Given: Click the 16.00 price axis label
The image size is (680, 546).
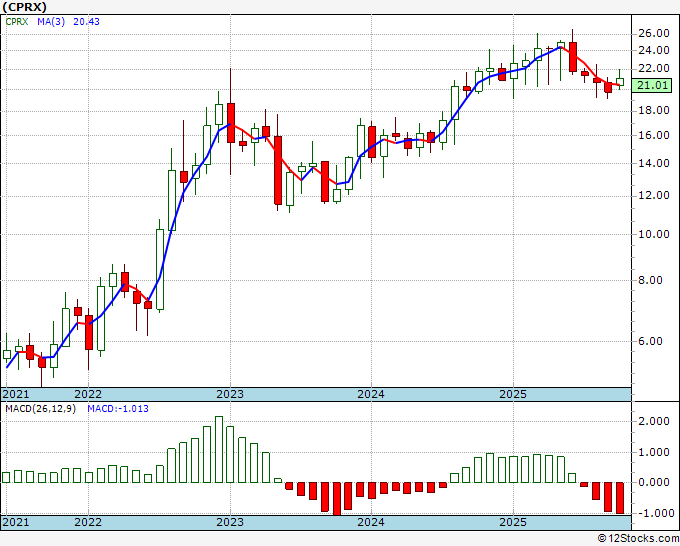Looking at the screenshot, I should click(654, 135).
